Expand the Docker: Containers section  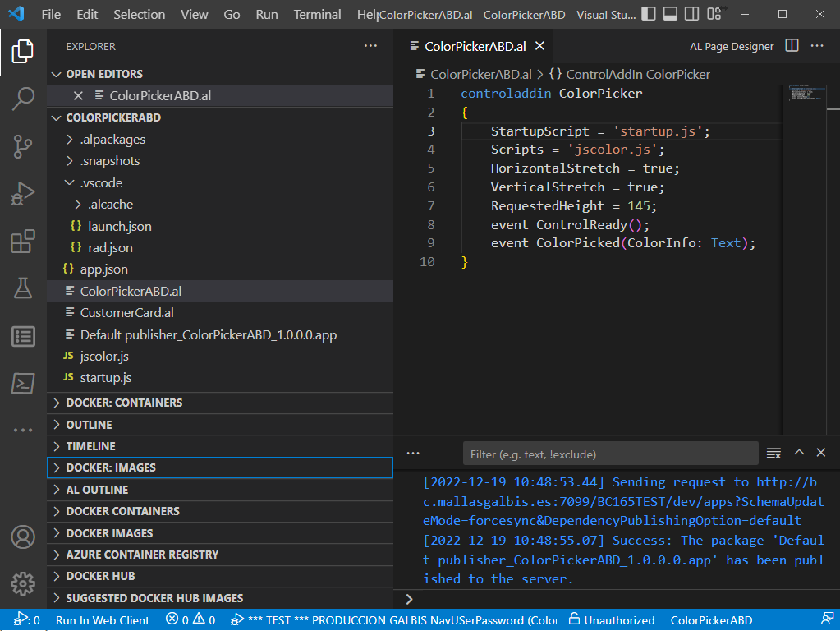coord(220,403)
